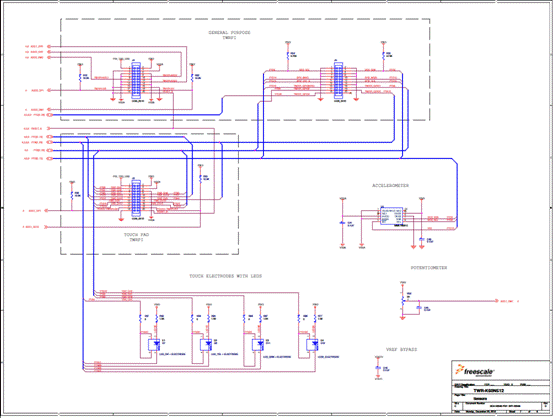
Task: Select the Touch Pad TWRPI connector header
Action: (x=136, y=198)
